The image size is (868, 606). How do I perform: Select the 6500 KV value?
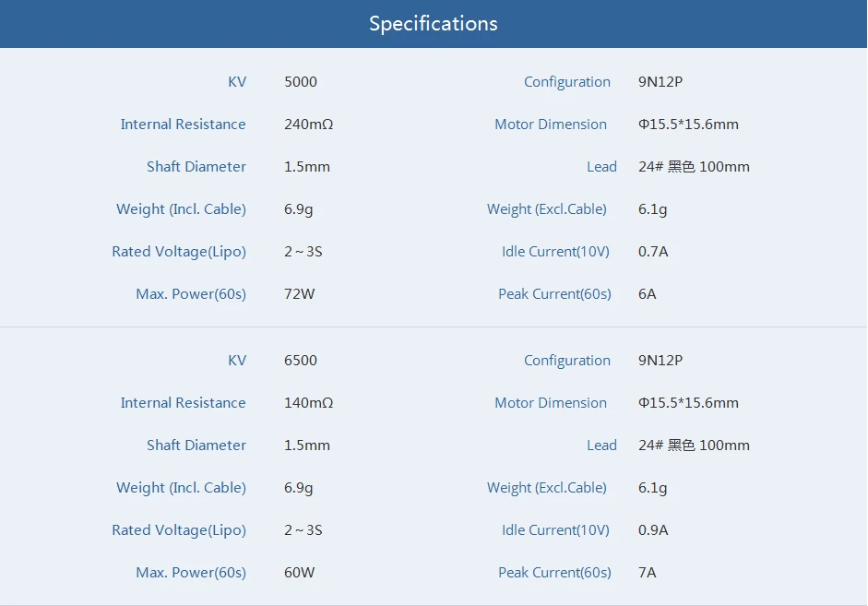(x=300, y=361)
